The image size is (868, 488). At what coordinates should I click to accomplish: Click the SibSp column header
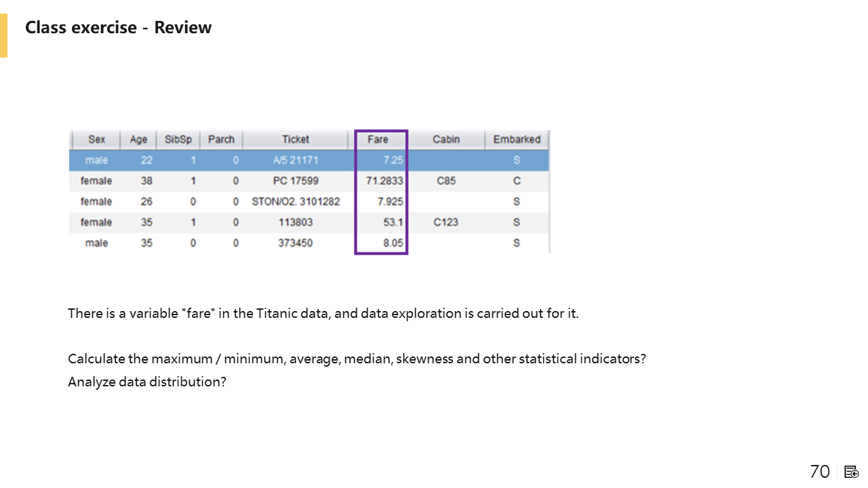pyautogui.click(x=178, y=140)
